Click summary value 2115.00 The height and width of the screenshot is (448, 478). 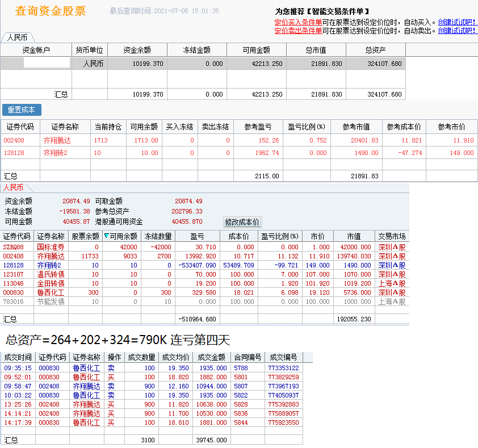(x=267, y=176)
